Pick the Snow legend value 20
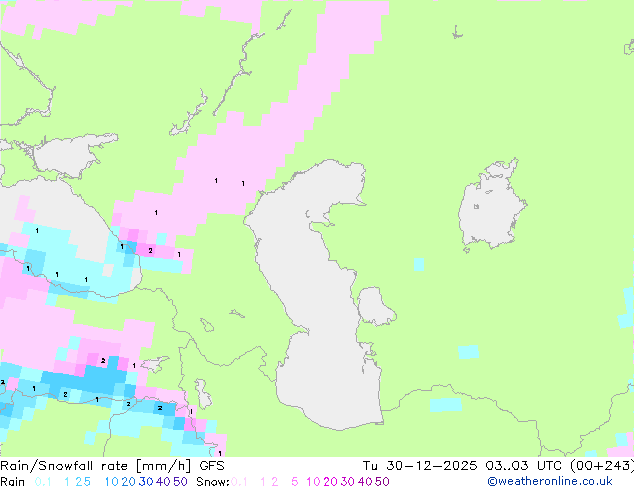The width and height of the screenshot is (634, 490). click(330, 482)
